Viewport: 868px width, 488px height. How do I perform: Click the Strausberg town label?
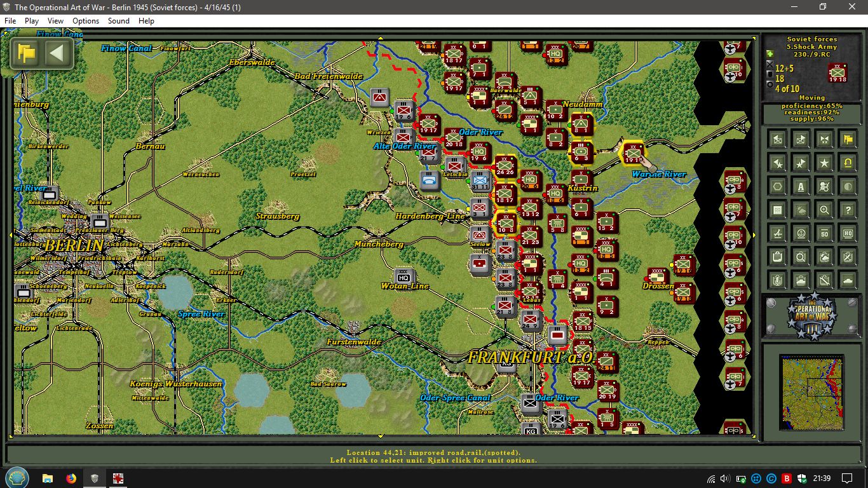[277, 216]
